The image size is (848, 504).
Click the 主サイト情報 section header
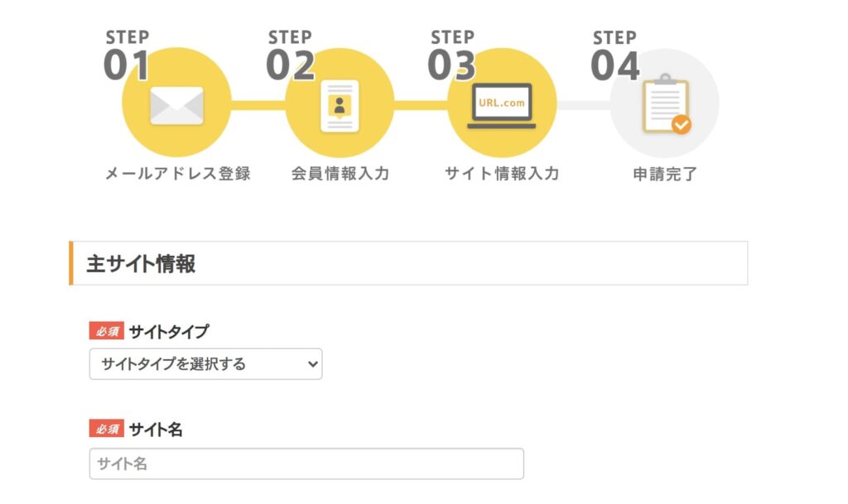pos(408,263)
